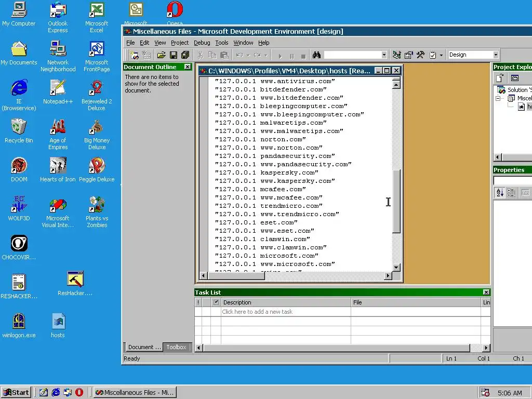Screen dimensions: 532x399
Task: Click the Task List toolbar icon
Action: (x=433, y=55)
